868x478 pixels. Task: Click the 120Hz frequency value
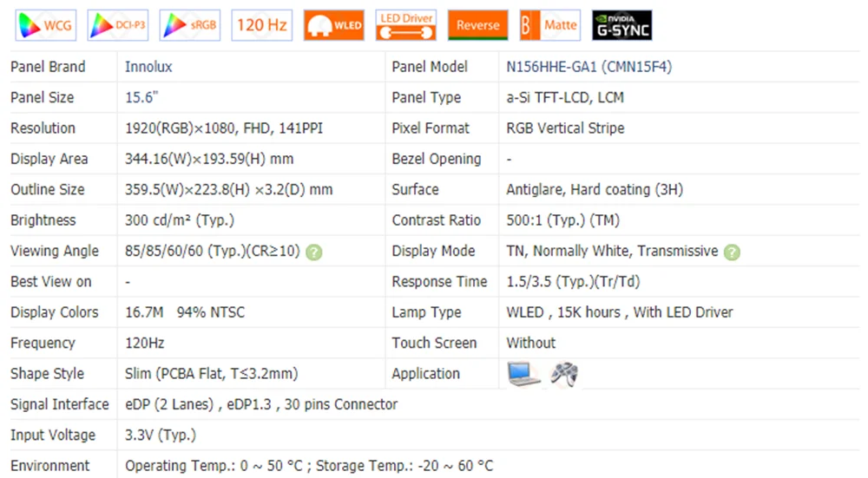pyautogui.click(x=144, y=343)
